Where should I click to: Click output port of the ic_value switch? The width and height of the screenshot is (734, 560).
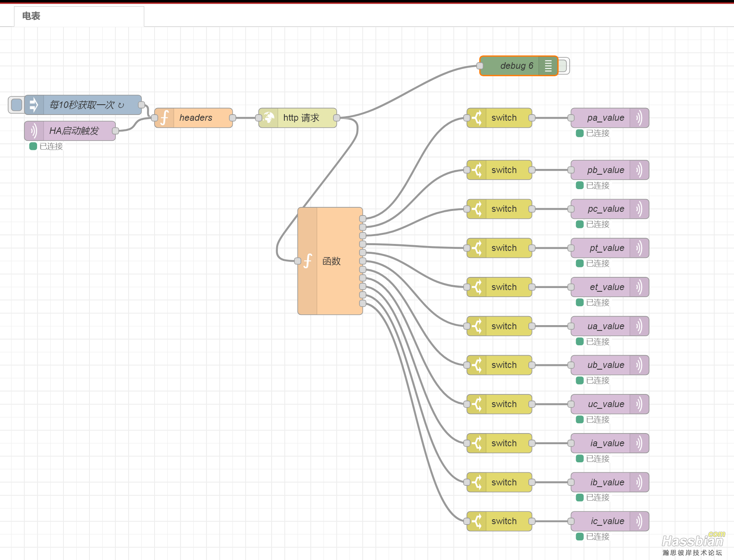click(x=532, y=521)
